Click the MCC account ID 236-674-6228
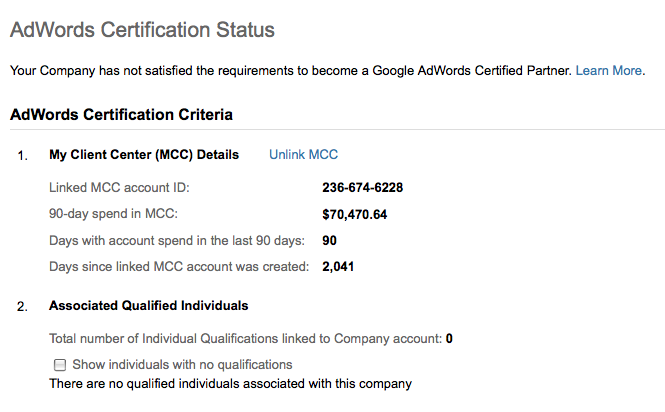 point(363,187)
